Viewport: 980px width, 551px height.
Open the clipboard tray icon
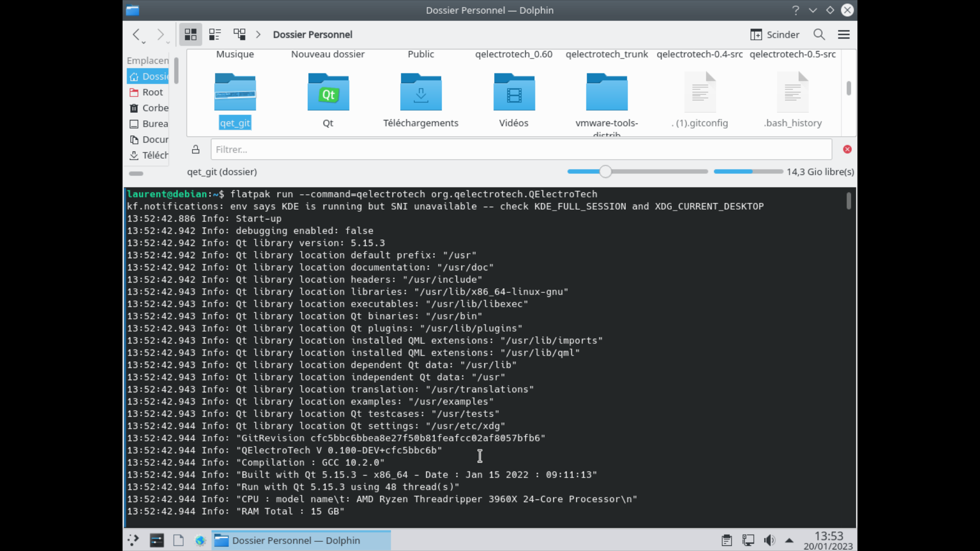point(727,540)
